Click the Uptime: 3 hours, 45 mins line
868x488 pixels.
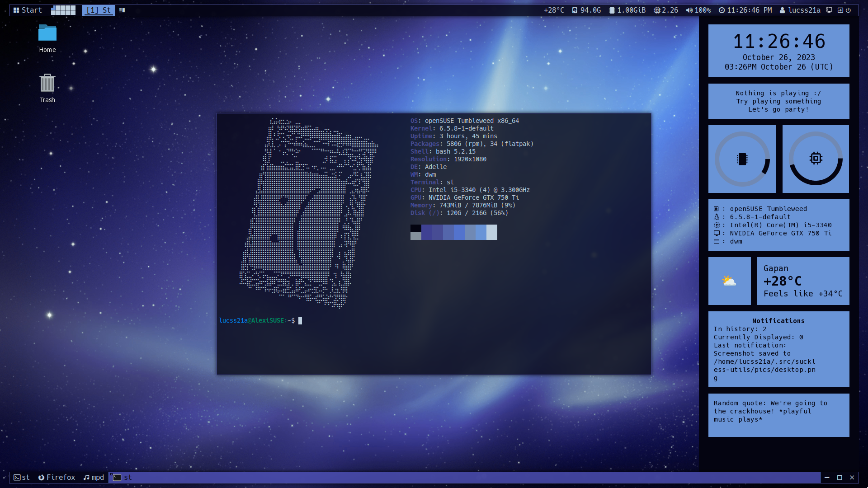click(x=454, y=136)
